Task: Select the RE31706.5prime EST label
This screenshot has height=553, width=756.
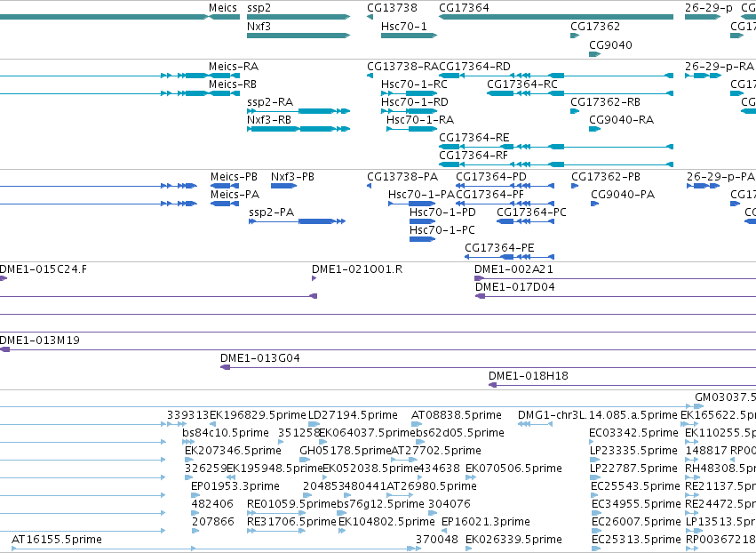Action: 291,522
